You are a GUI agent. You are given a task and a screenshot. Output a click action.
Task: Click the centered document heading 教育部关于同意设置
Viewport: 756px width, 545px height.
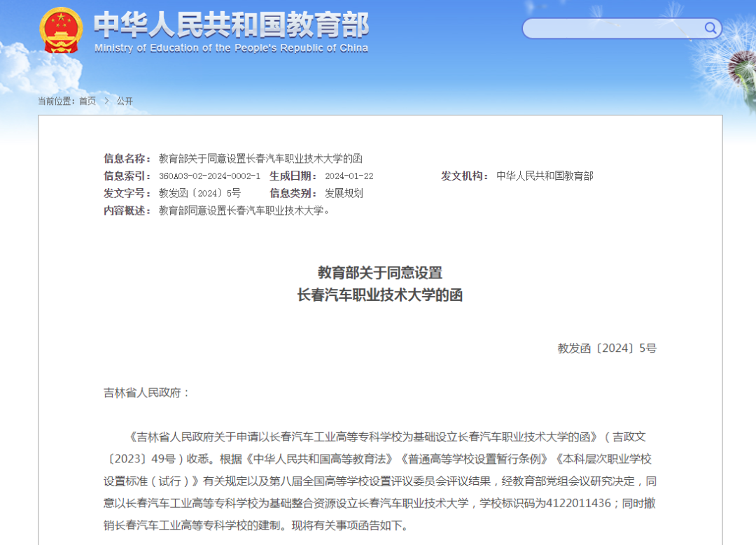coord(381,273)
